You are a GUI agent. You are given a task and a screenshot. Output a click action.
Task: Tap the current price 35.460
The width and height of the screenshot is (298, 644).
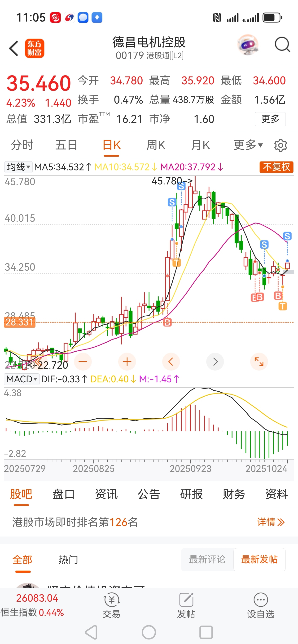tap(39, 83)
